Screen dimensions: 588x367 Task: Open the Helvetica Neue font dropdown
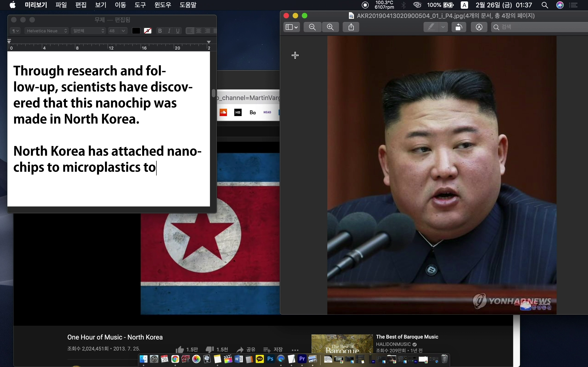pyautogui.click(x=47, y=31)
